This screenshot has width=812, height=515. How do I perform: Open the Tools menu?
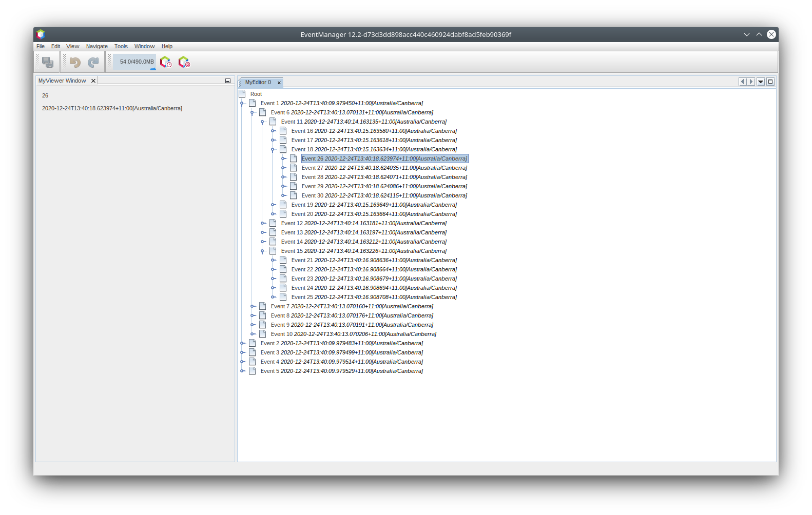click(121, 46)
